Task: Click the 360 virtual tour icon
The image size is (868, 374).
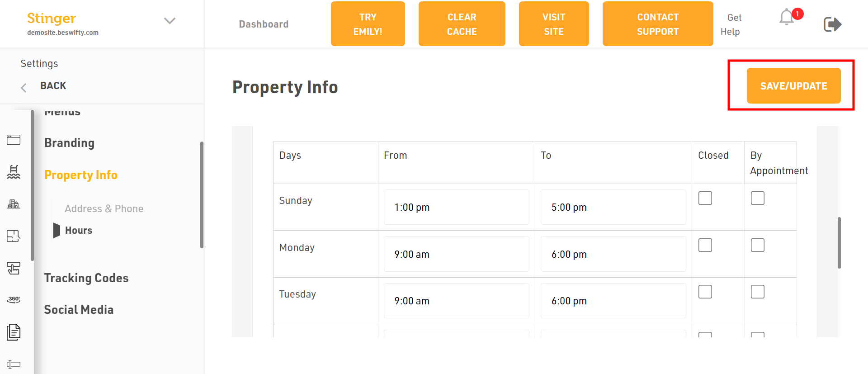Action: (14, 299)
